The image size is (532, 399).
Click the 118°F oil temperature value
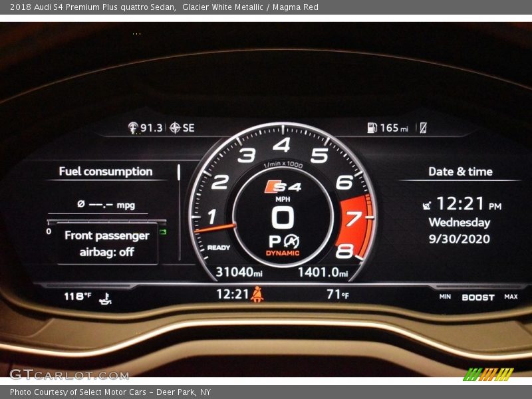pyautogui.click(x=78, y=296)
